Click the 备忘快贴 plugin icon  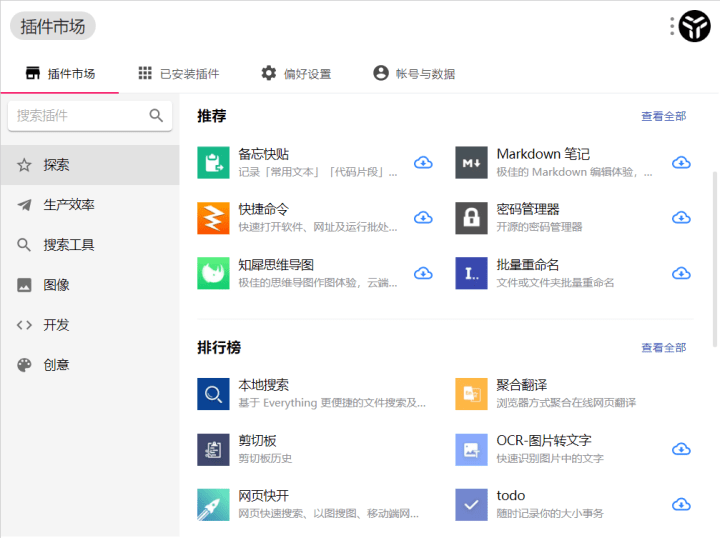(x=213, y=162)
